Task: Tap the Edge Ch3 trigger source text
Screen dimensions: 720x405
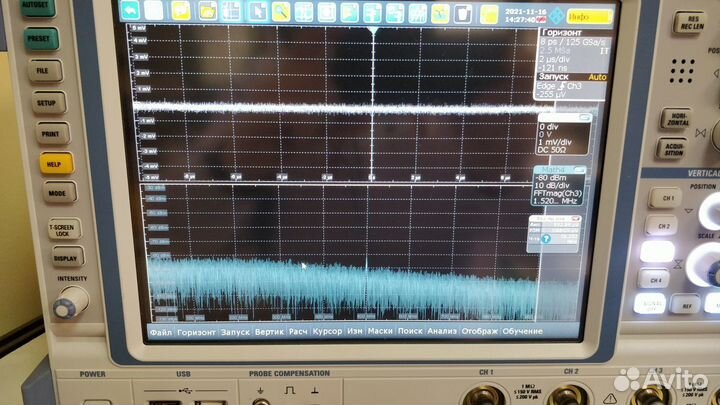Action: coord(559,86)
